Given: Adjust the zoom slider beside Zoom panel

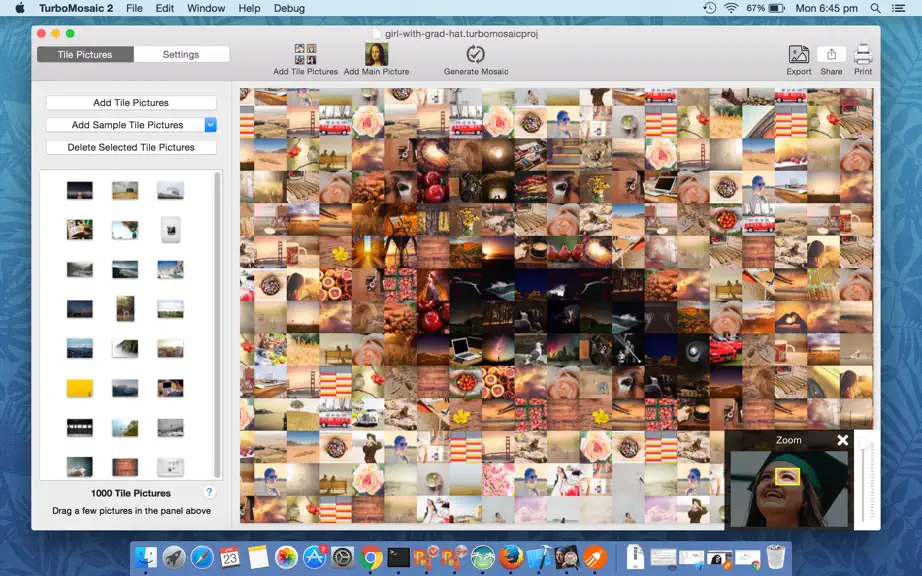Looking at the screenshot, I should (x=865, y=479).
